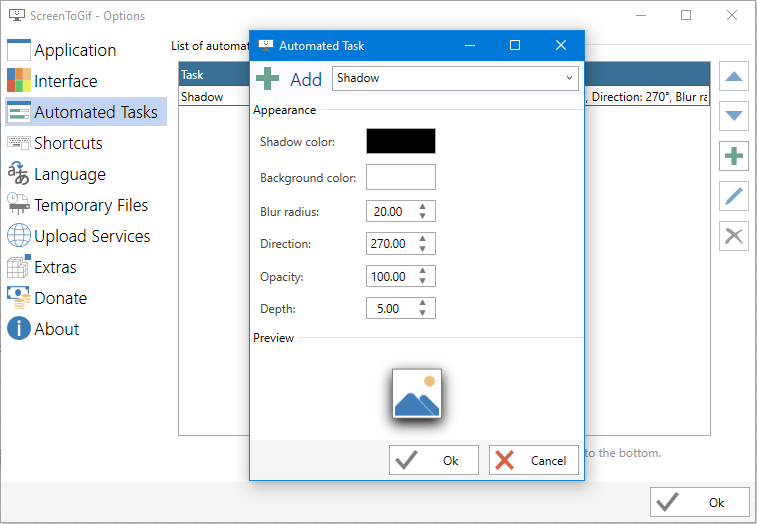Confirm the Automated Task dialog with Ok
Screen dimensions: 757x524
click(434, 460)
